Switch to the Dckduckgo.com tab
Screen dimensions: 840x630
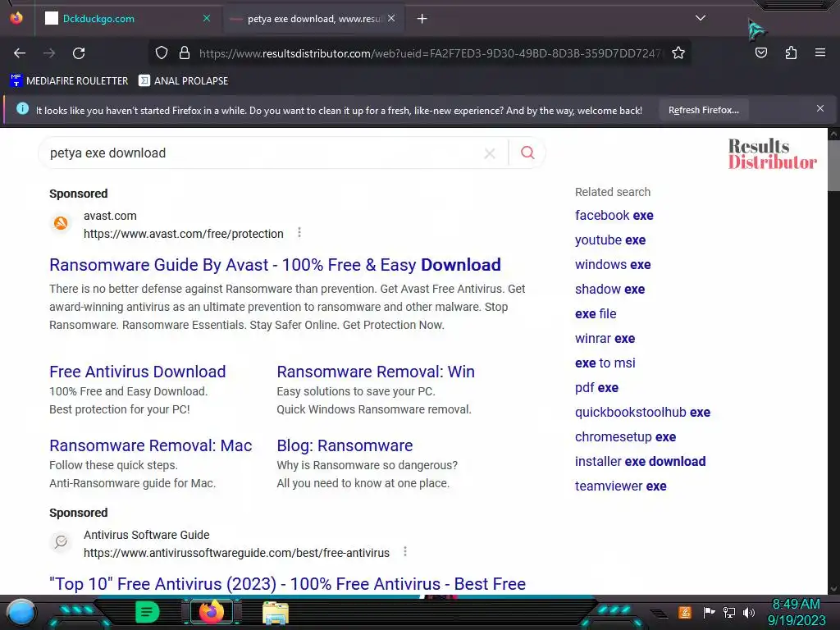coord(127,19)
